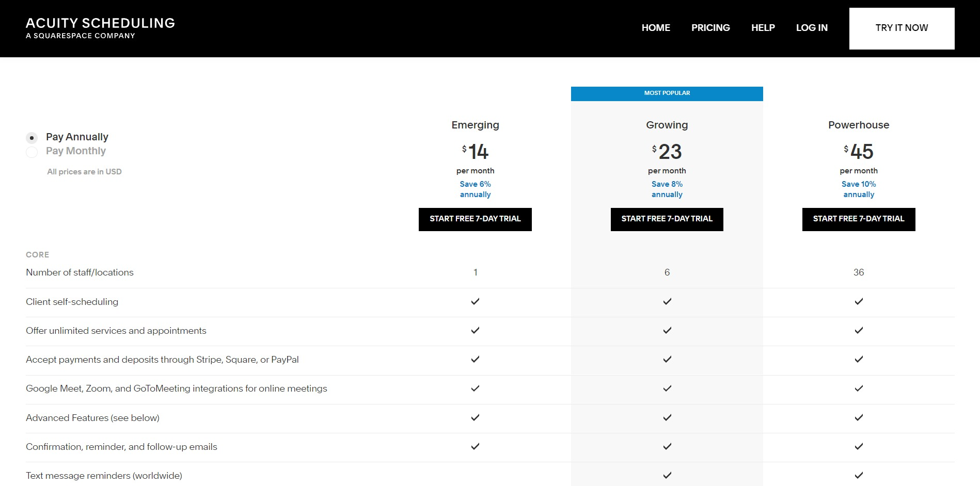Click Powerhouse checkmark for Client self-scheduling

click(x=859, y=301)
